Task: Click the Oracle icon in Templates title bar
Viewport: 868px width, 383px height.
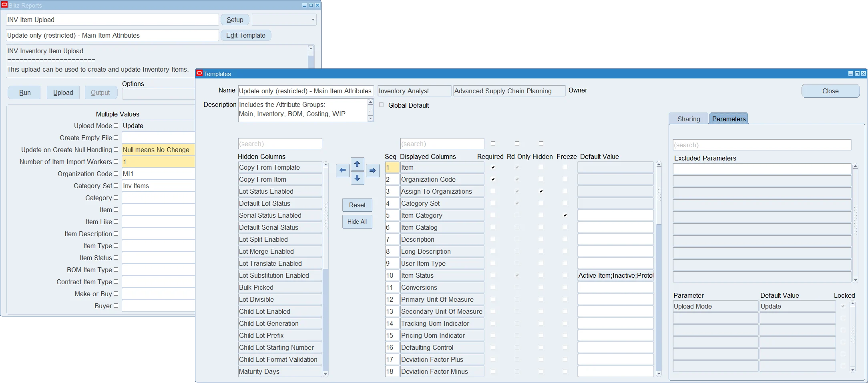Action: 199,73
